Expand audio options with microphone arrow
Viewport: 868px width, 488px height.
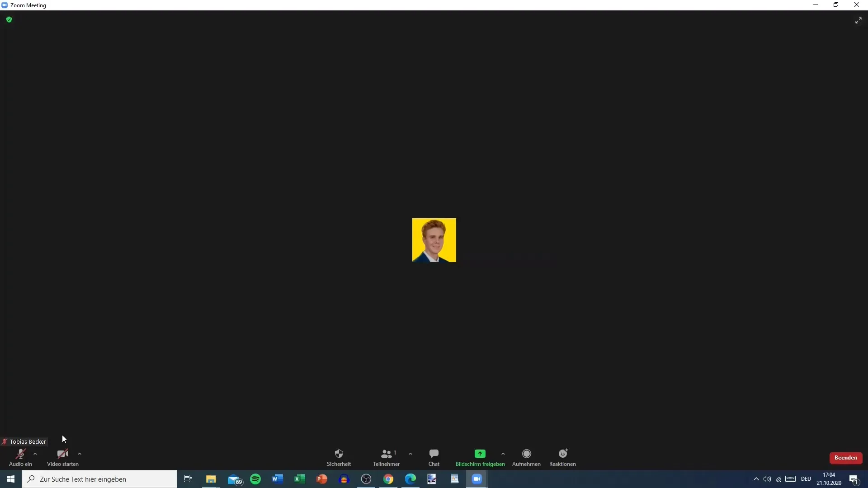click(x=35, y=454)
